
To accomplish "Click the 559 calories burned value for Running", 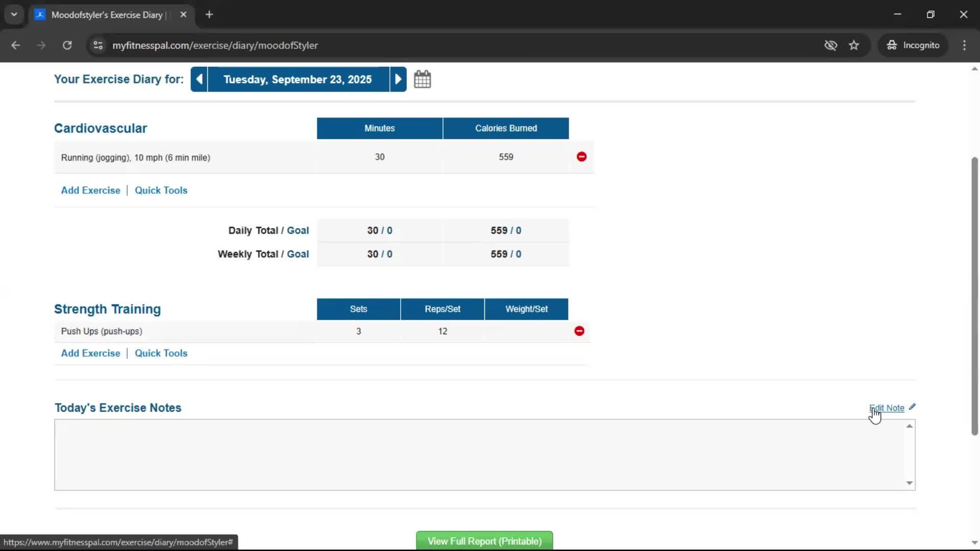I will coord(506,157).
